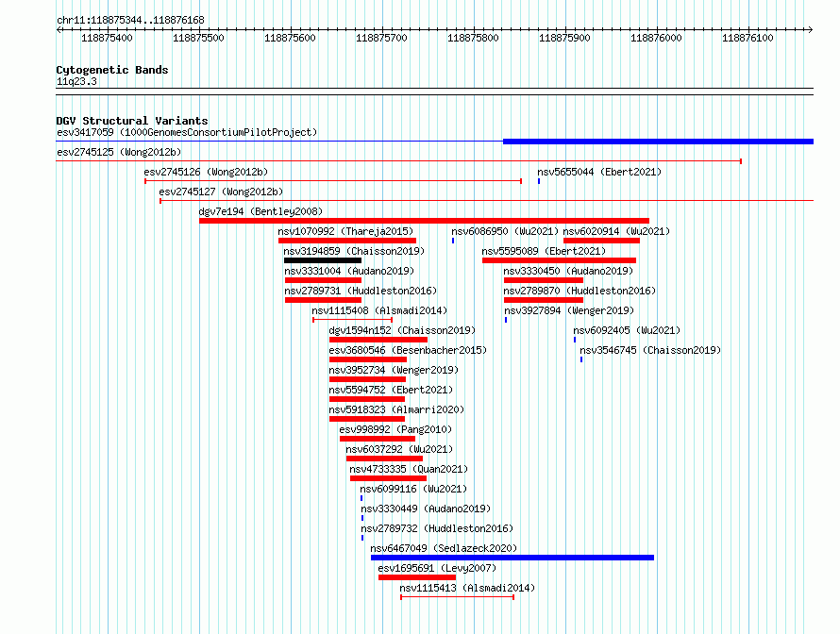
Task: Click nsv6092405 (Wu2021) label
Action: (627, 330)
